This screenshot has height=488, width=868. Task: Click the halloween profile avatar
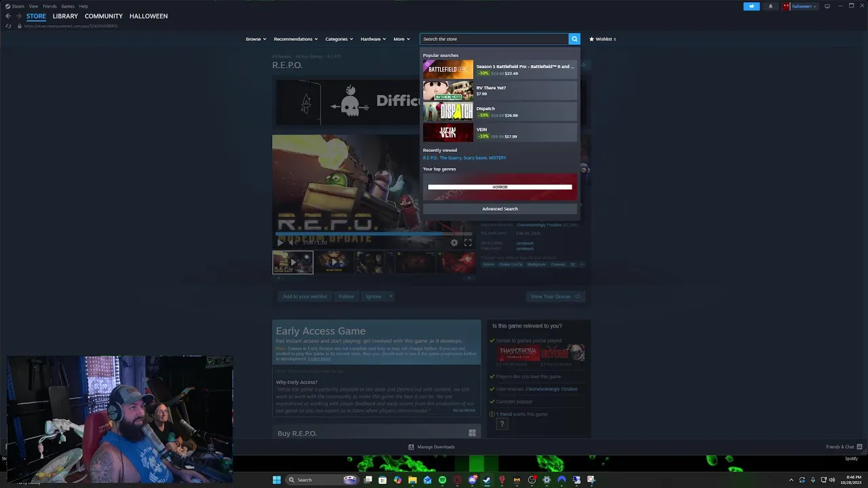787,6
